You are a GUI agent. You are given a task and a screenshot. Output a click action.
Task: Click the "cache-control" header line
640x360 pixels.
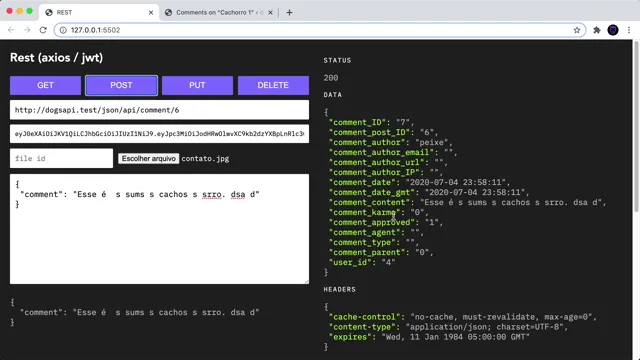coord(463,317)
